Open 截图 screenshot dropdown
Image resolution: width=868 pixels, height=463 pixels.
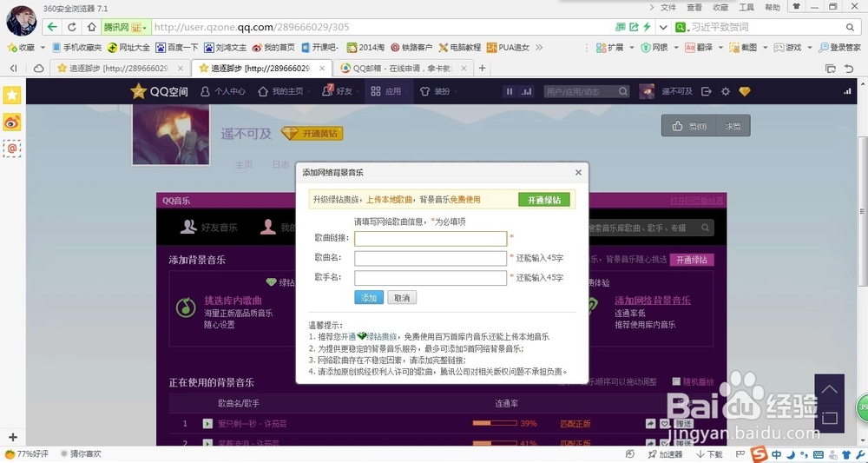tap(748, 48)
